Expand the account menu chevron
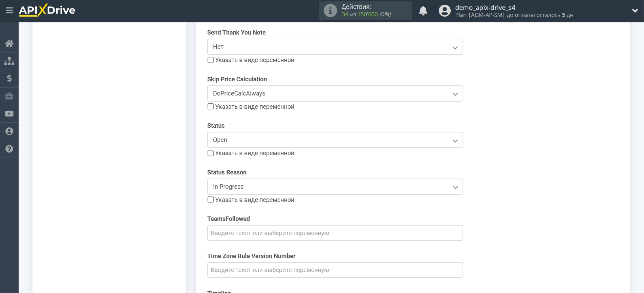The height and width of the screenshot is (293, 644). [635, 11]
